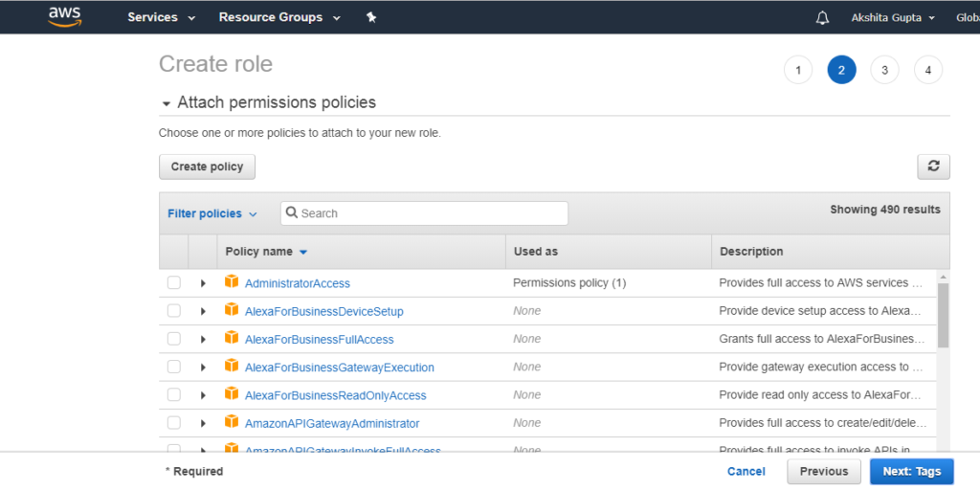Screen dimensions: 980x491
Task: Open the AdministratorAccess policy link
Action: tap(297, 283)
